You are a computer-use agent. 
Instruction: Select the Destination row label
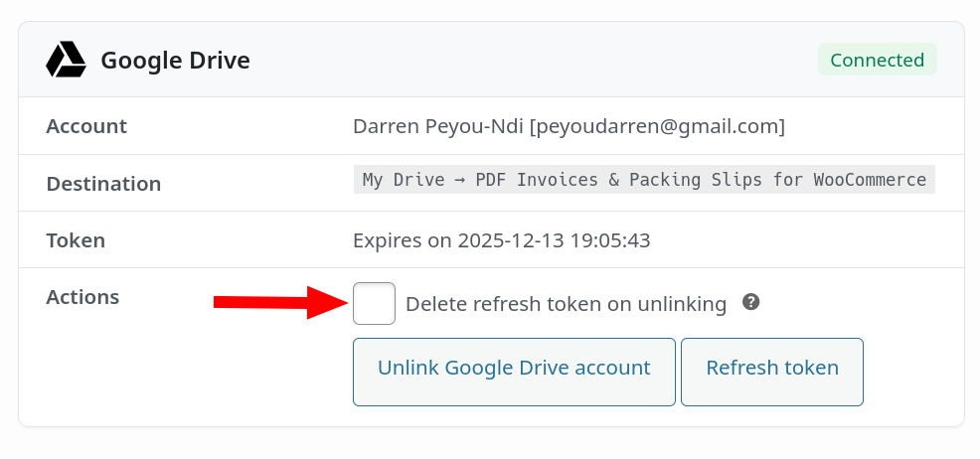pos(103,184)
